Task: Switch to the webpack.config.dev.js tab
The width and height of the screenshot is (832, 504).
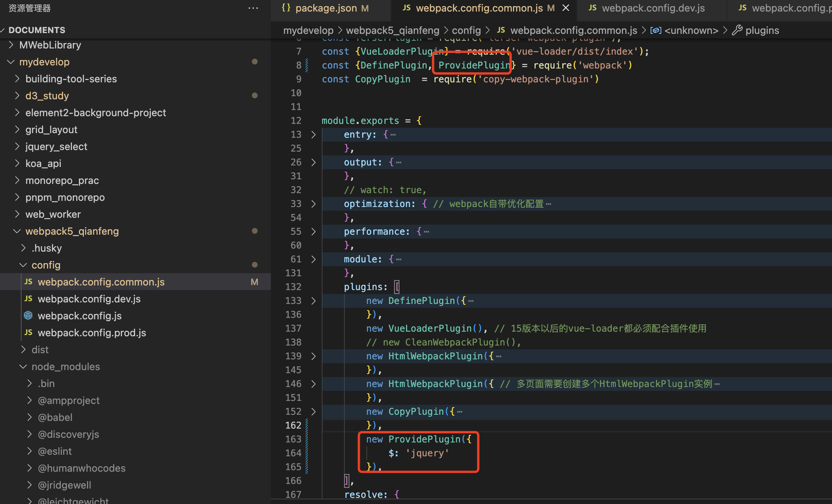Action: pyautogui.click(x=653, y=8)
